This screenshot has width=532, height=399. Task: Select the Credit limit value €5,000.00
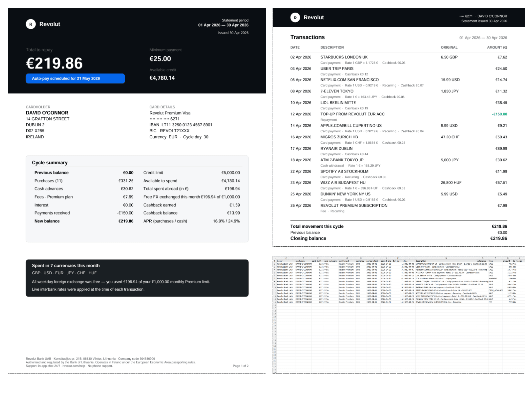point(230,173)
